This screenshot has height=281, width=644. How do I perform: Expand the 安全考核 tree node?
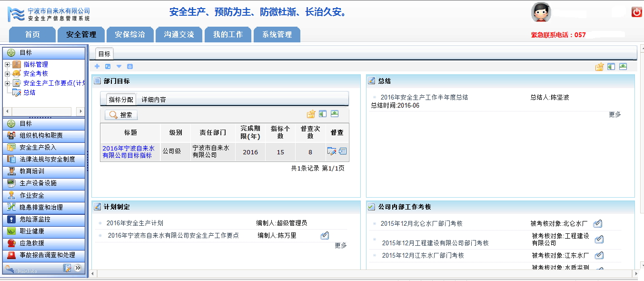tap(7, 74)
